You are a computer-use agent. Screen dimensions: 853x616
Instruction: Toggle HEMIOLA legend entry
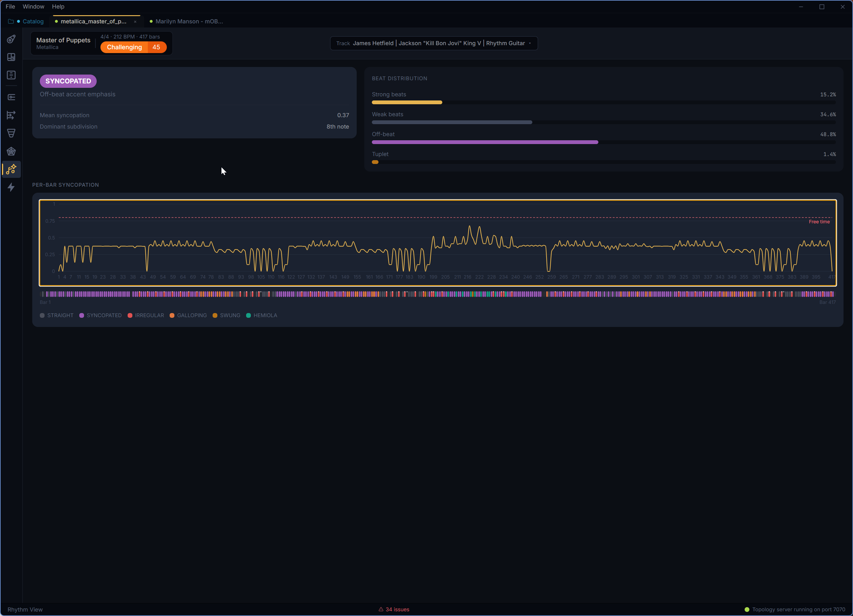click(261, 315)
